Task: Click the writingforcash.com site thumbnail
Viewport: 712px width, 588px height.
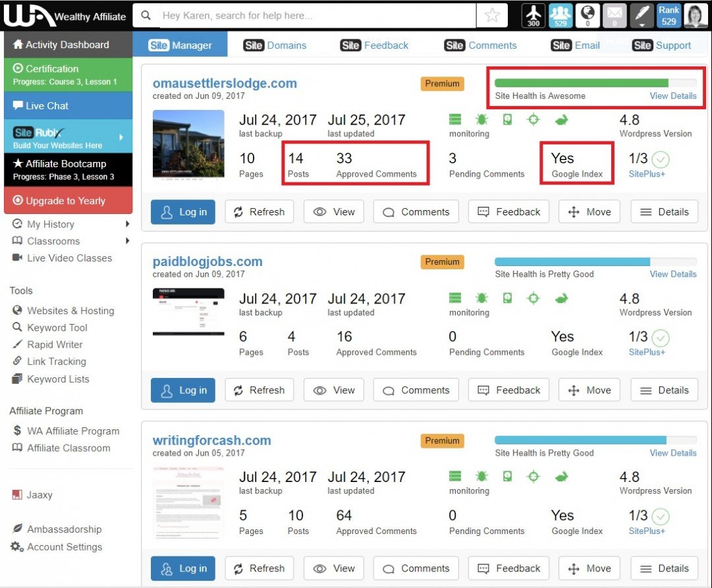Action: click(x=188, y=502)
